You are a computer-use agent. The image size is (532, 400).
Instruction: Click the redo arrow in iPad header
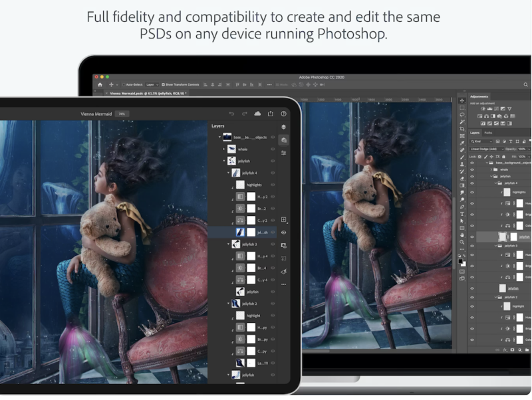245,114
